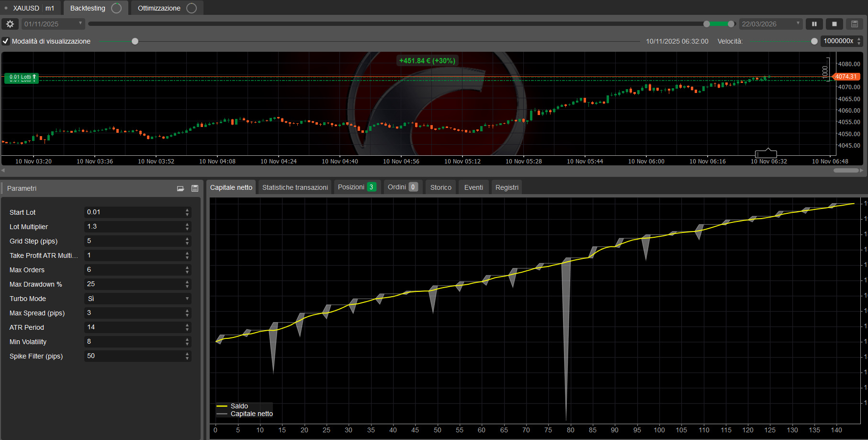Viewport: 868px width, 440px height.
Task: Open the Turbo Mode dropdown
Action: point(137,299)
